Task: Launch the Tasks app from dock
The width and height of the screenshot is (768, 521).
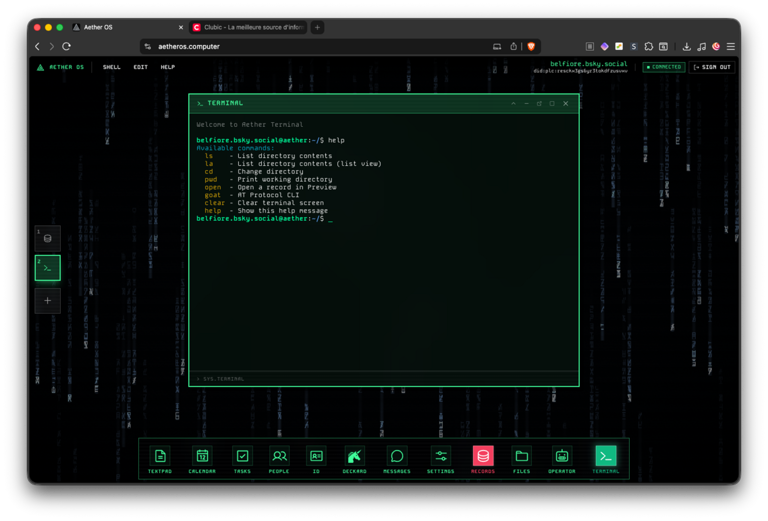Action: tap(242, 460)
